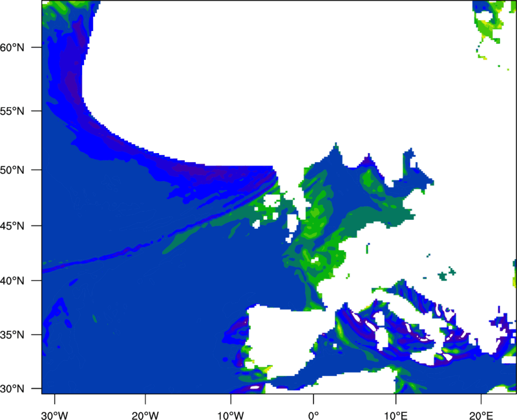Click the 10°E longitude label
The image size is (517, 420).
396,415
